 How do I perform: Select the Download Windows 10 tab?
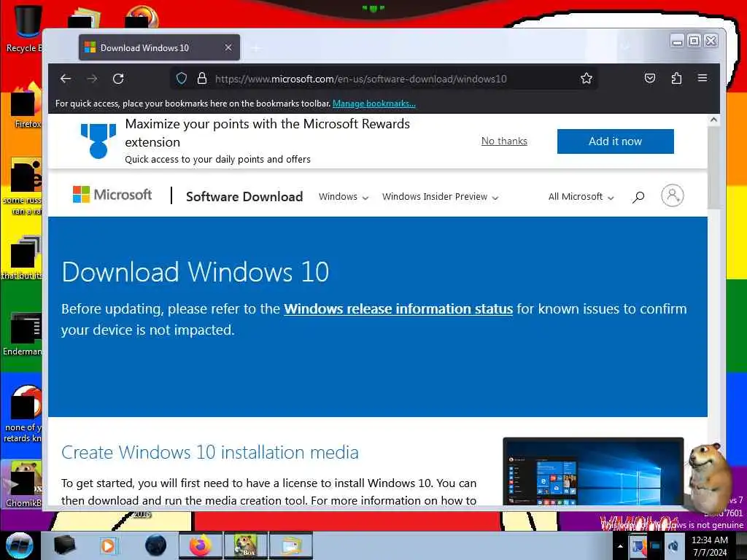tap(159, 47)
